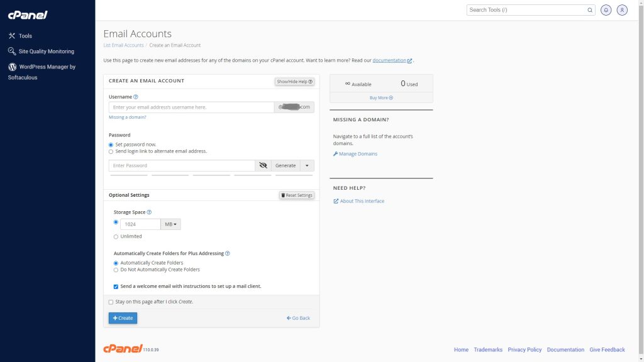Open the MB storage unit dropdown

pyautogui.click(x=170, y=224)
